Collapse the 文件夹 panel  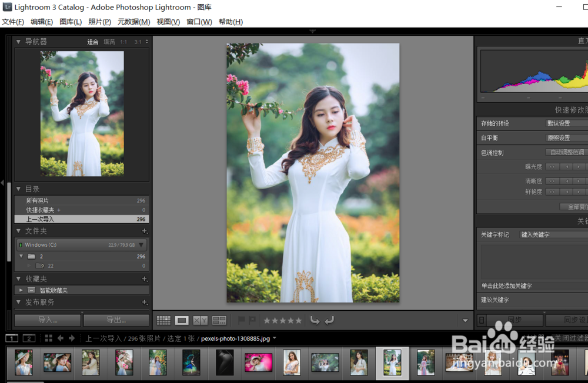(18, 231)
